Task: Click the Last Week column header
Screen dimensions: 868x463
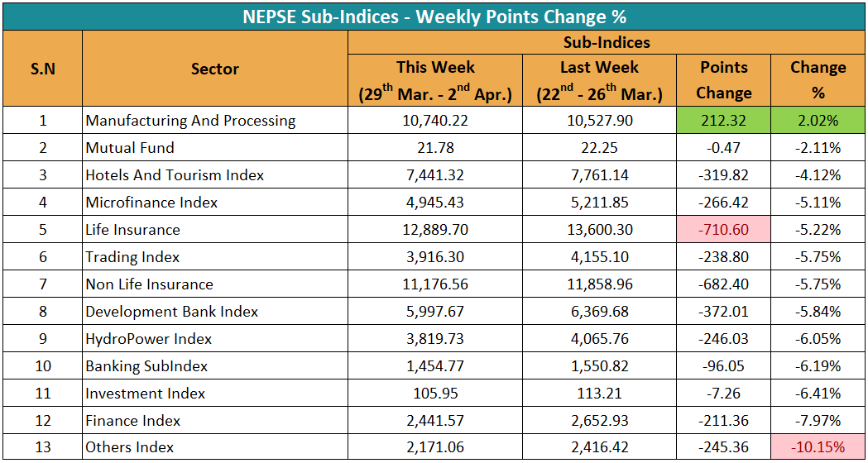Action: pos(599,80)
